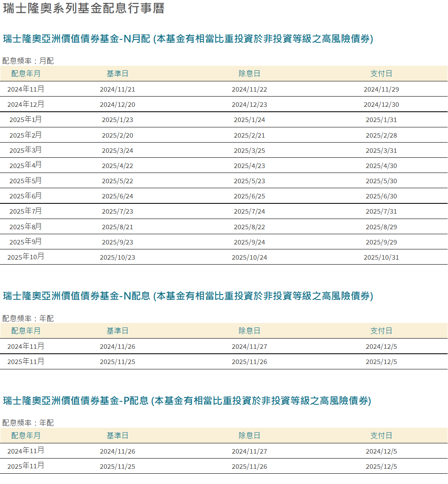This screenshot has height=484, width=448.
Task: Click payment date 2024/11/29
Action: pos(381,90)
